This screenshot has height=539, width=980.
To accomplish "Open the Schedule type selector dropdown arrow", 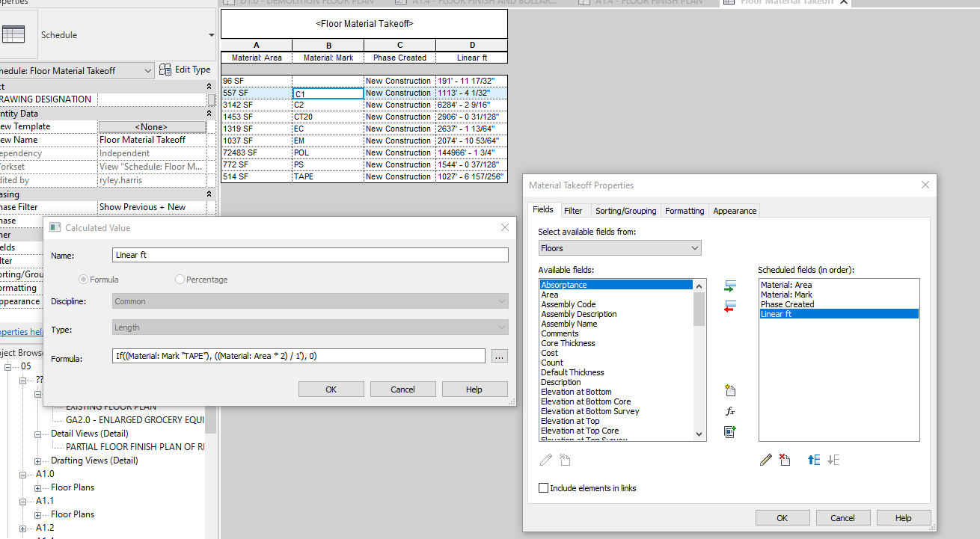I will pos(211,35).
